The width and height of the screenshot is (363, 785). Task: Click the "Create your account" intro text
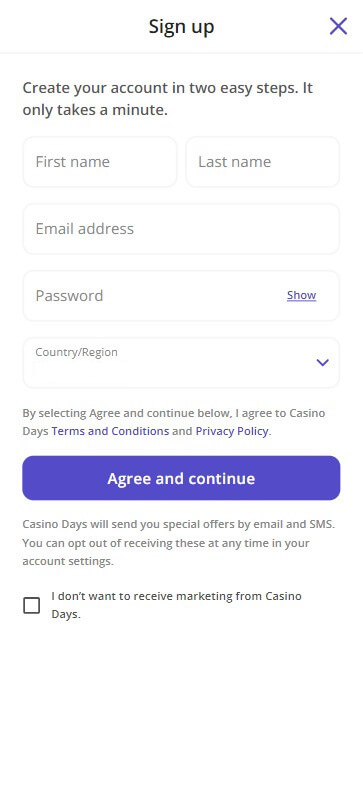[x=168, y=99]
